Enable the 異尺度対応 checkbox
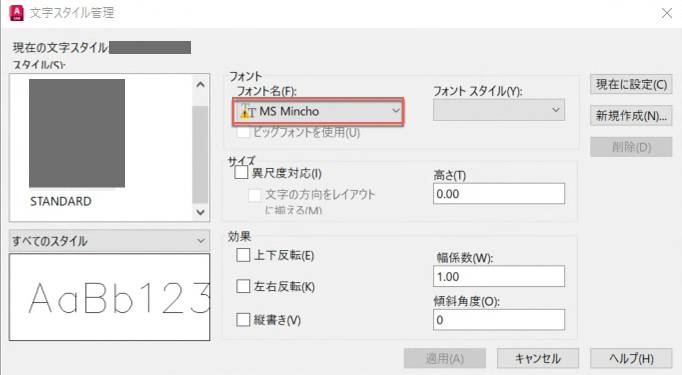 tap(241, 173)
